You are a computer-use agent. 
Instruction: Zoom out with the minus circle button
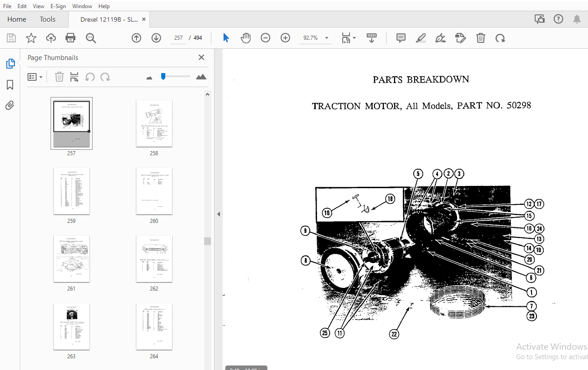(x=266, y=38)
